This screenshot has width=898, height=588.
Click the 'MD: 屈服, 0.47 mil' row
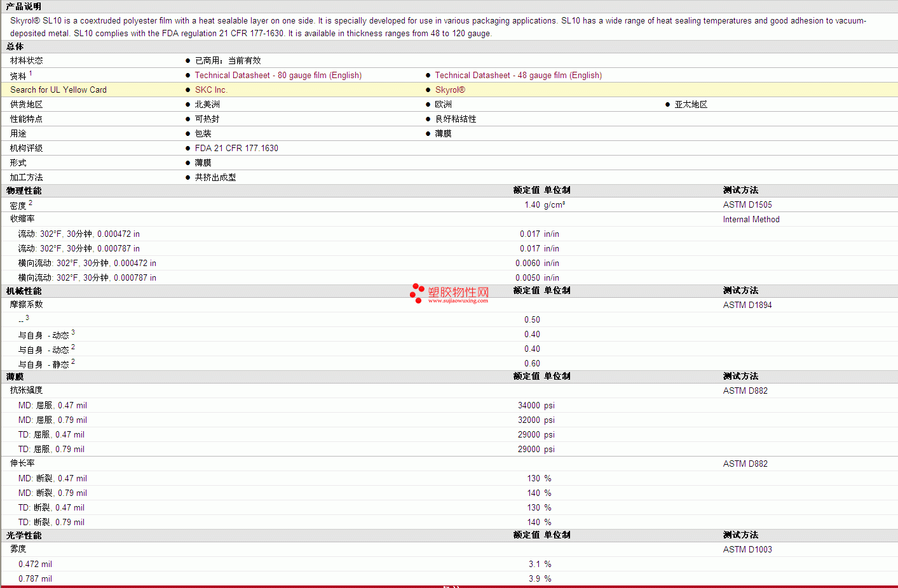(x=53, y=405)
